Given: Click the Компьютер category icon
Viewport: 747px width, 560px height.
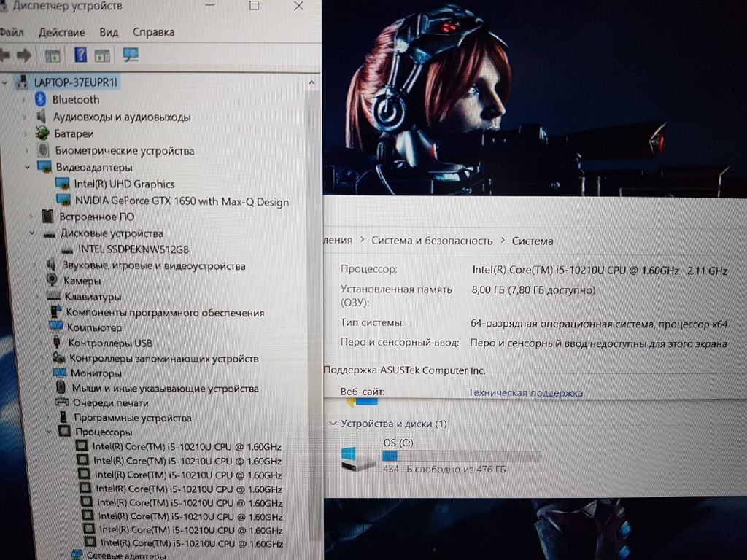Looking at the screenshot, I should click(55, 327).
